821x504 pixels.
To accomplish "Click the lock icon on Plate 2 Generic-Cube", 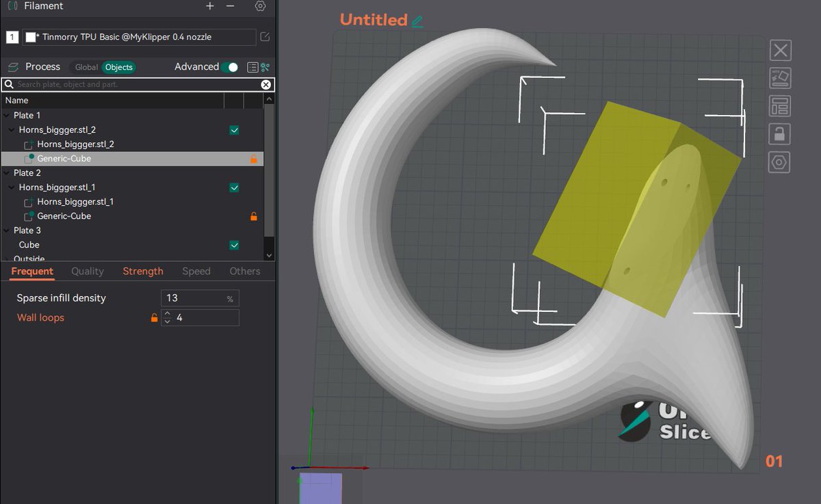I will pyautogui.click(x=253, y=216).
